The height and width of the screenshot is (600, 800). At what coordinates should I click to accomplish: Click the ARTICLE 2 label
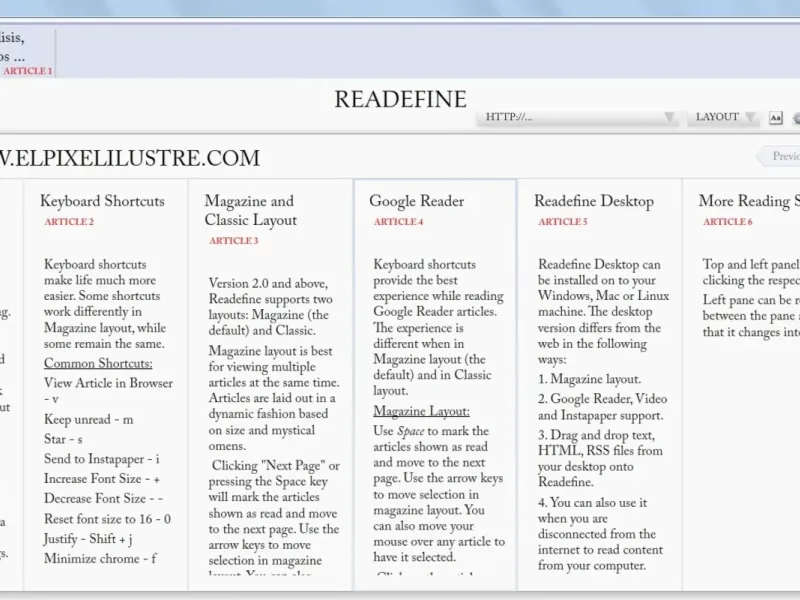tap(69, 222)
